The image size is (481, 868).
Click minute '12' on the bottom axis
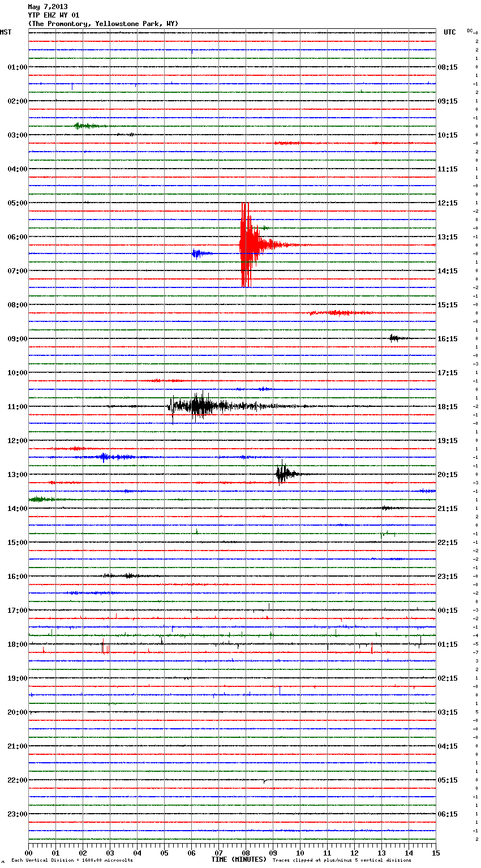click(354, 853)
